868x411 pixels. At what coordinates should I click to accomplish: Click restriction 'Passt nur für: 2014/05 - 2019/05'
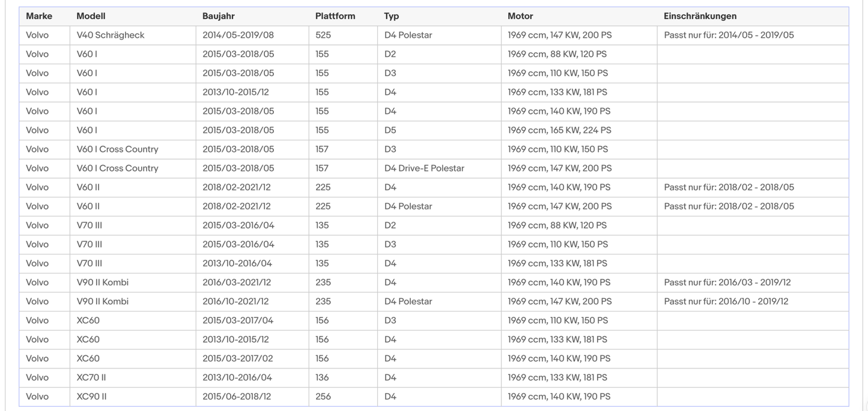pyautogui.click(x=729, y=35)
